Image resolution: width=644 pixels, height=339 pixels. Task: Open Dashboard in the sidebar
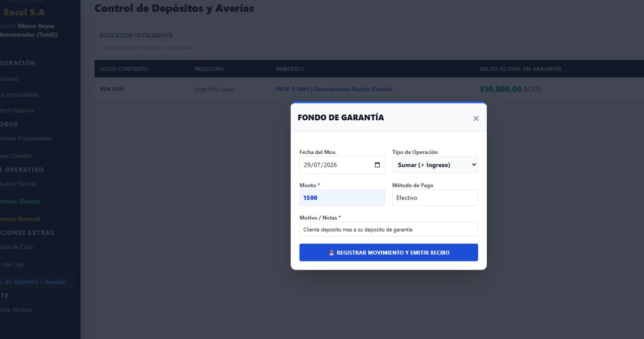[9, 79]
